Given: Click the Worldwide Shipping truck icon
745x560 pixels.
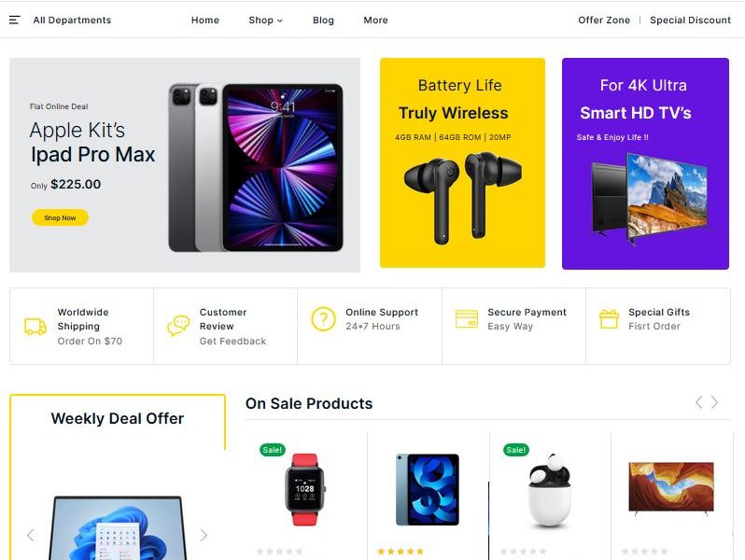Looking at the screenshot, I should tap(35, 327).
